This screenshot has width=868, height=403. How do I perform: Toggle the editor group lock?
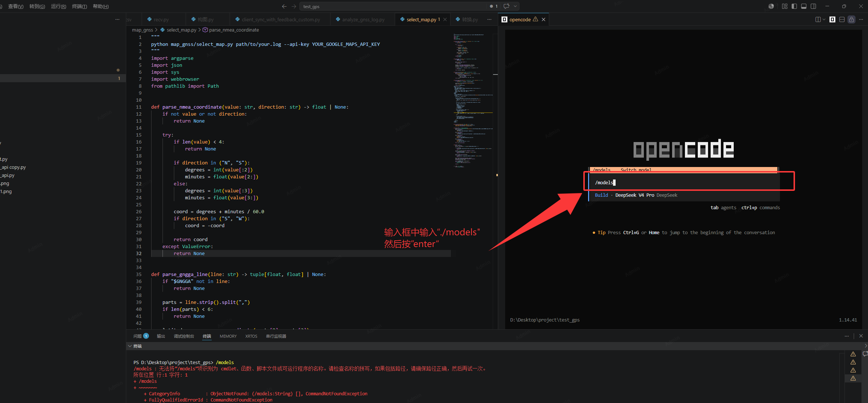click(x=851, y=19)
